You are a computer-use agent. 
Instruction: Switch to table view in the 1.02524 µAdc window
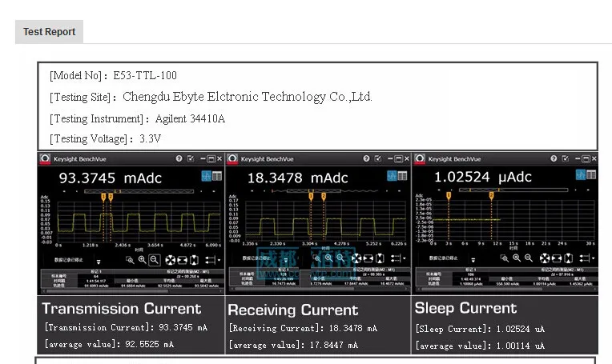click(591, 174)
